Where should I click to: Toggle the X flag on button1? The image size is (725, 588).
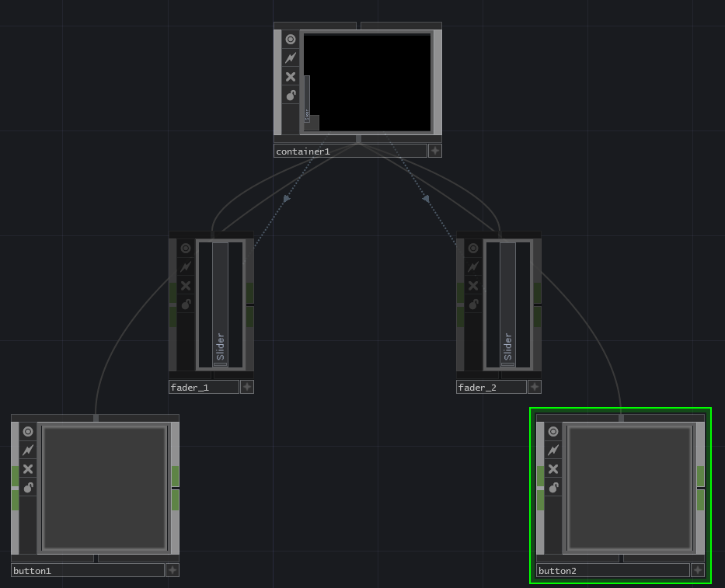pos(28,469)
